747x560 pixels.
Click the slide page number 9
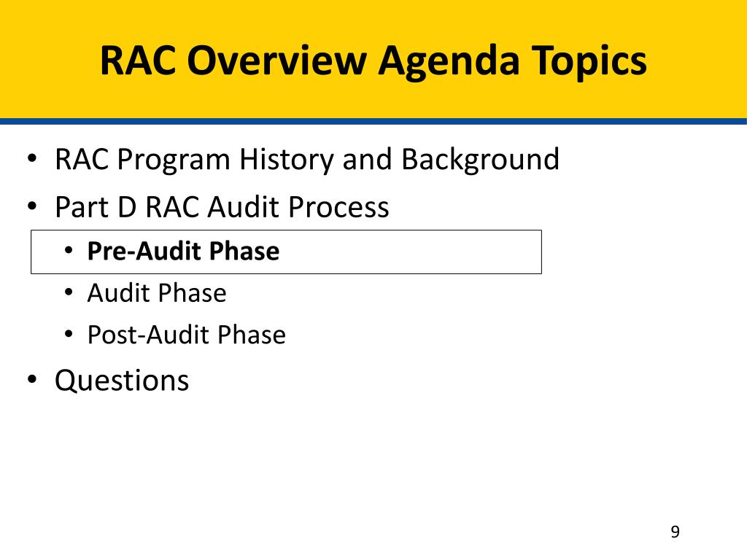[675, 532]
